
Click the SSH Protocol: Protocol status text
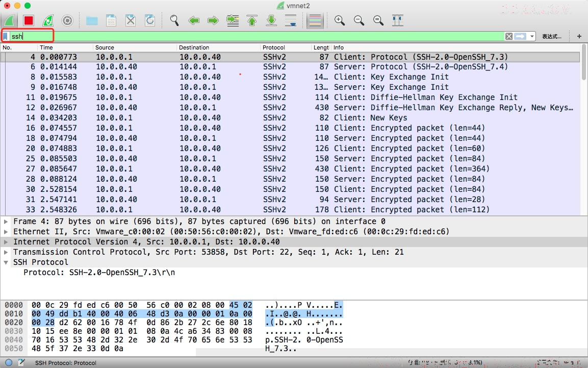click(66, 363)
